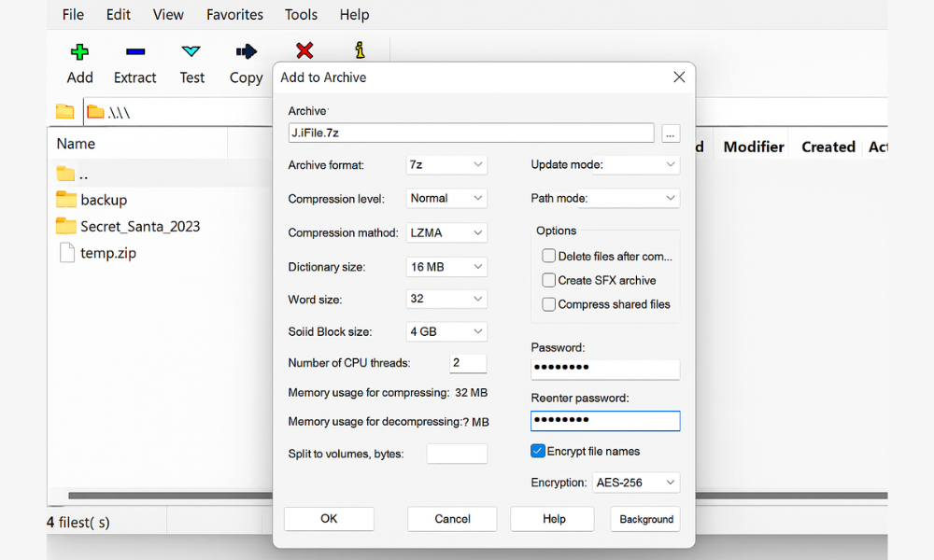Select the Copy toolbar icon

tap(245, 62)
